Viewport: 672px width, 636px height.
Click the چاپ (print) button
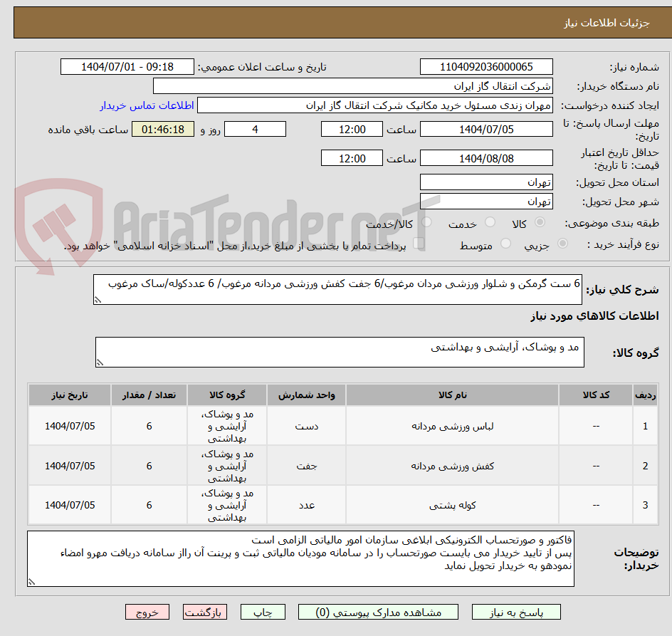[x=263, y=612]
